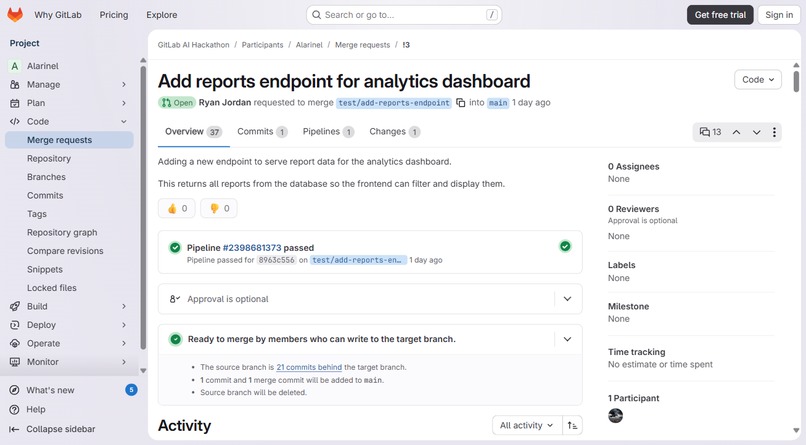Go to Merge requests breadcrumb

click(x=362, y=45)
